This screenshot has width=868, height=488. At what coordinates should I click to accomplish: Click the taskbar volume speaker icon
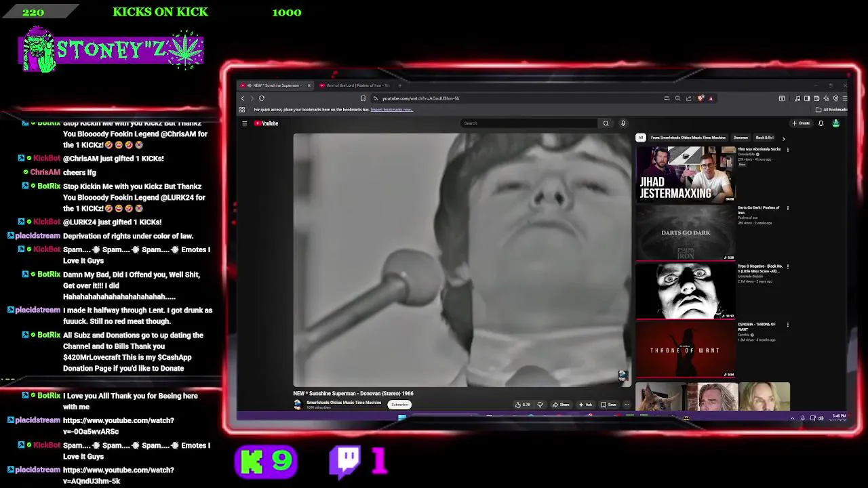pyautogui.click(x=821, y=418)
